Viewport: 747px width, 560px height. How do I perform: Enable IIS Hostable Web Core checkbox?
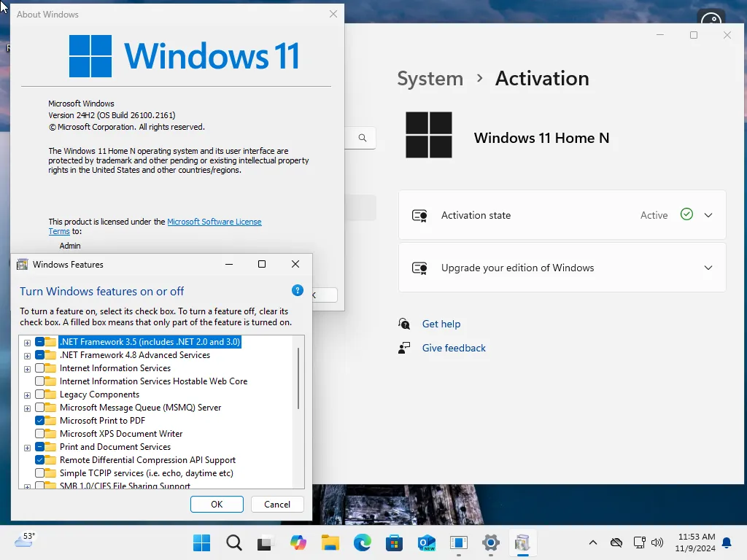(x=39, y=381)
